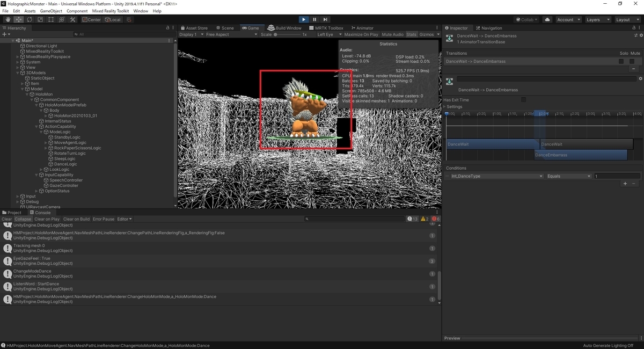This screenshot has height=349, width=644.
Task: Collapse the 3DModels tree node
Action: (x=18, y=73)
